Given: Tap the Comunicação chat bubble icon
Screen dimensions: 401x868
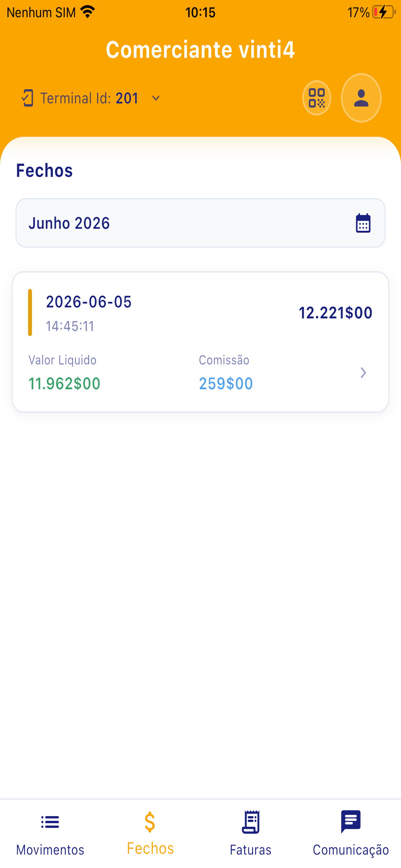Looking at the screenshot, I should (x=351, y=821).
